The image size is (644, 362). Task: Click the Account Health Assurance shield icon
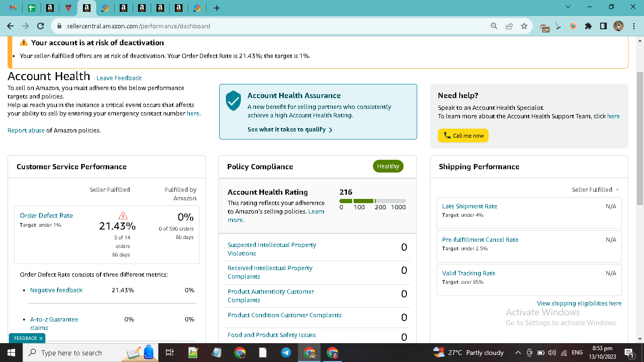(x=233, y=101)
